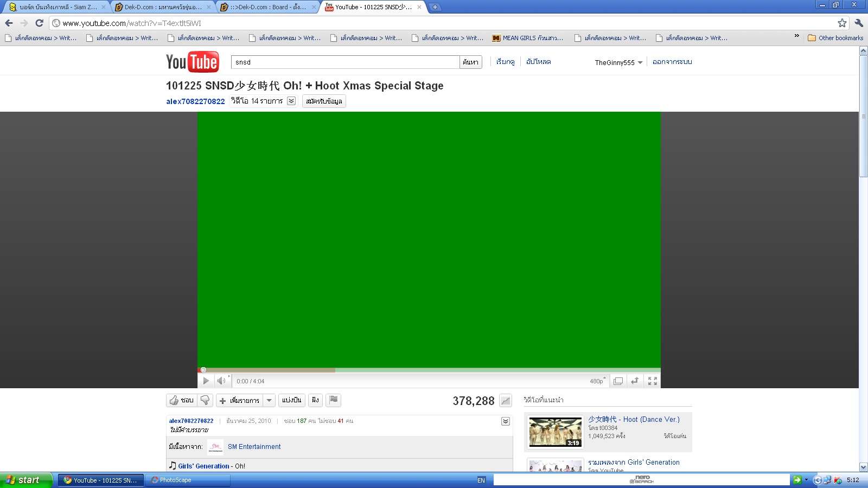Screen dimensions: 868x488
Task: Expand the uploader's 14 videos list
Action: point(291,101)
